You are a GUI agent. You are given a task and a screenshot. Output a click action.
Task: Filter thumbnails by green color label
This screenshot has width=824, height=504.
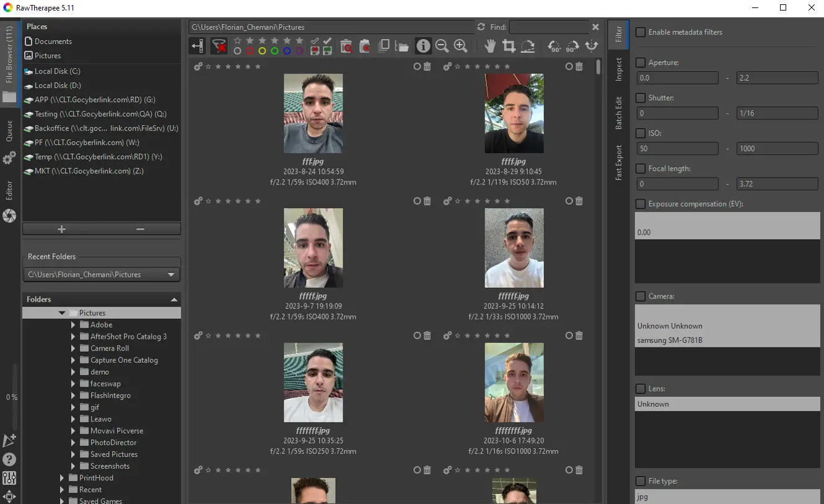coord(274,51)
